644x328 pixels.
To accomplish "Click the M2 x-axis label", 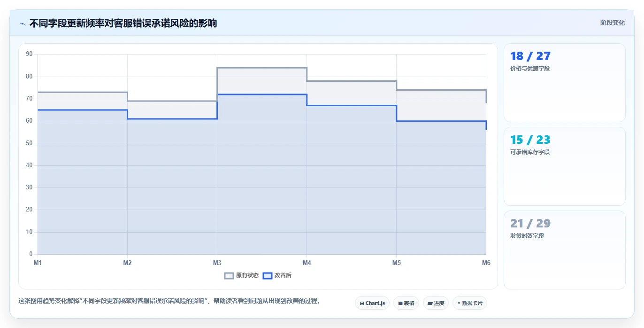I will (x=127, y=263).
